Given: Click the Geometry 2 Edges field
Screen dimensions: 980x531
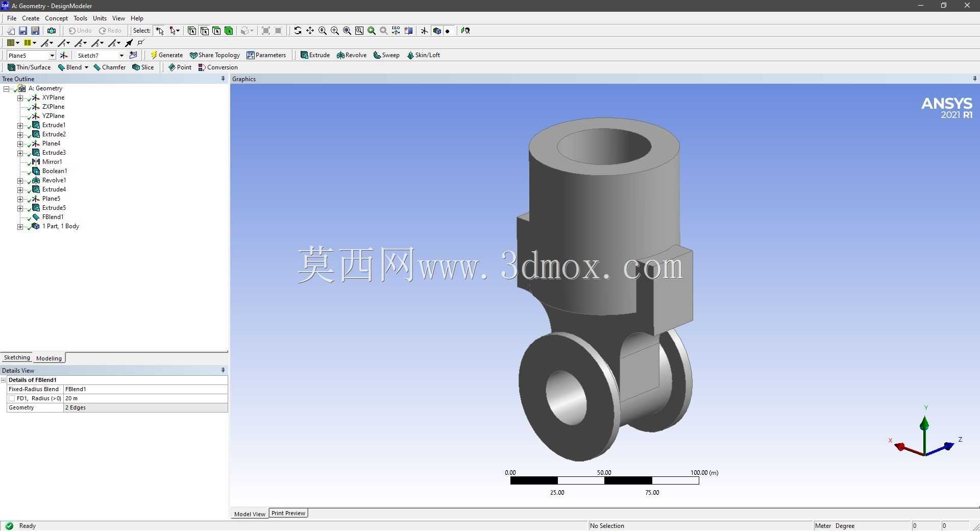Looking at the screenshot, I should pyautogui.click(x=145, y=407).
